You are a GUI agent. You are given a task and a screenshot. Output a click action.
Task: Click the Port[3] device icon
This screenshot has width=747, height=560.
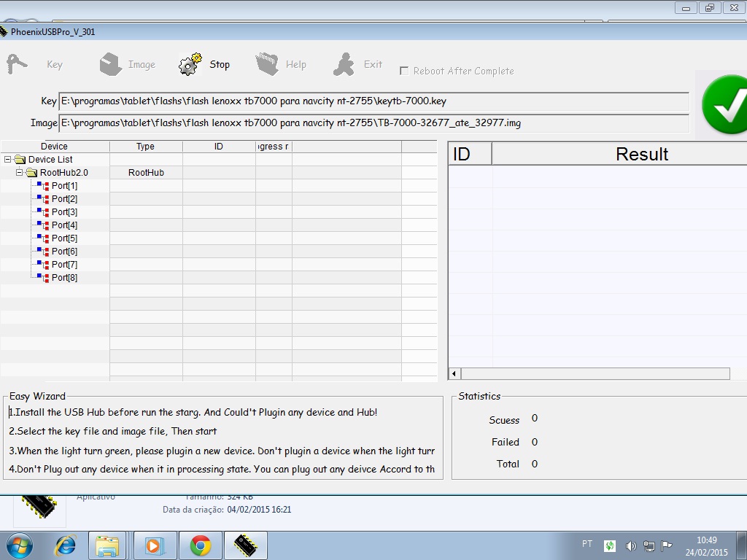tap(43, 212)
